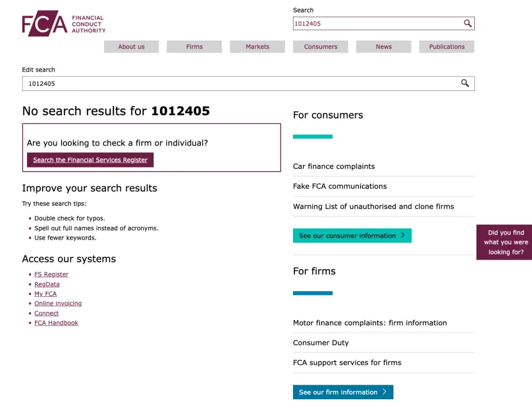Image resolution: width=532 pixels, height=406 pixels.
Task: Submit the top search magnifier icon
Action: point(468,23)
